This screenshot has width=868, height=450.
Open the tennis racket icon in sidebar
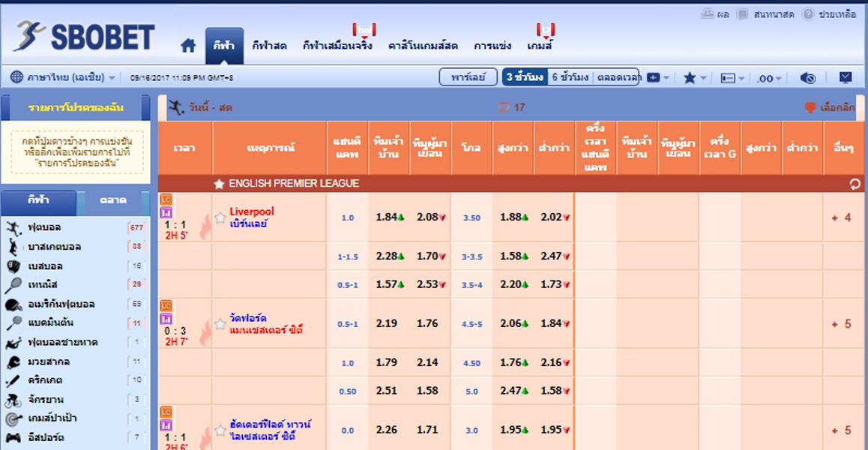(x=13, y=285)
